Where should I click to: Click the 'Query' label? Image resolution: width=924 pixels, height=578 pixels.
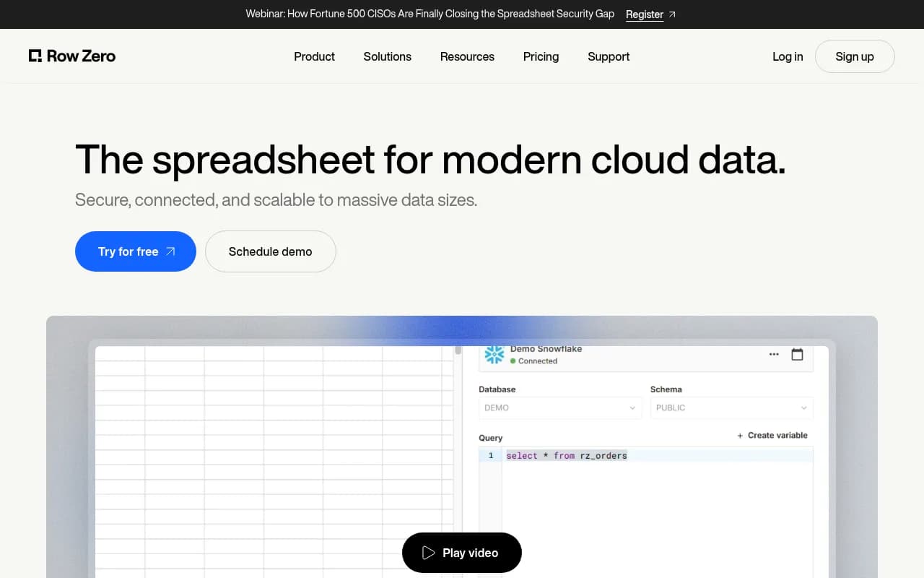[x=491, y=438]
